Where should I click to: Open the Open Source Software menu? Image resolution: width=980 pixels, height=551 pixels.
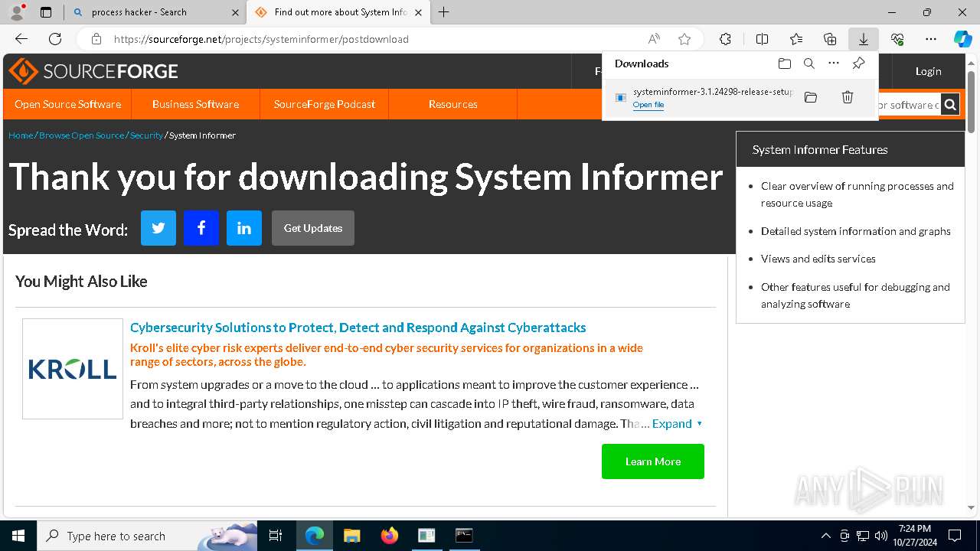[x=67, y=104]
